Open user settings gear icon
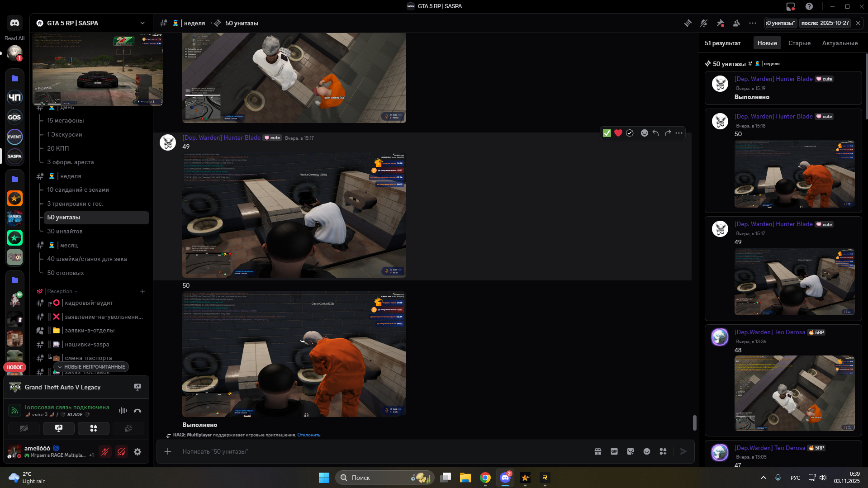868x488 pixels. [138, 452]
